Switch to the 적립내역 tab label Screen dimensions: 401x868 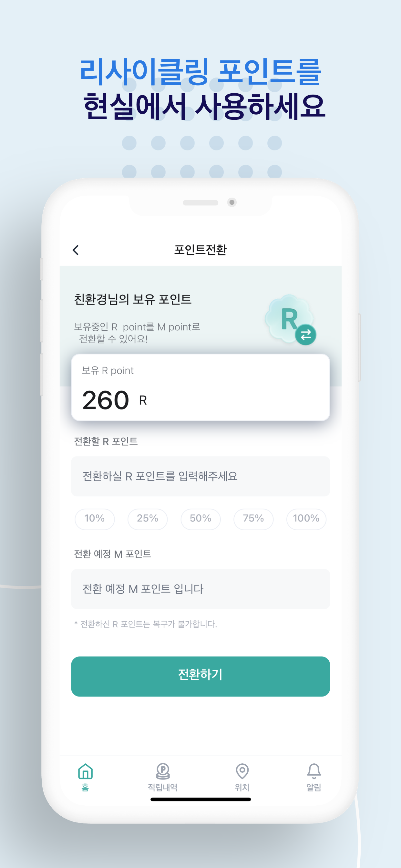pyautogui.click(x=163, y=788)
